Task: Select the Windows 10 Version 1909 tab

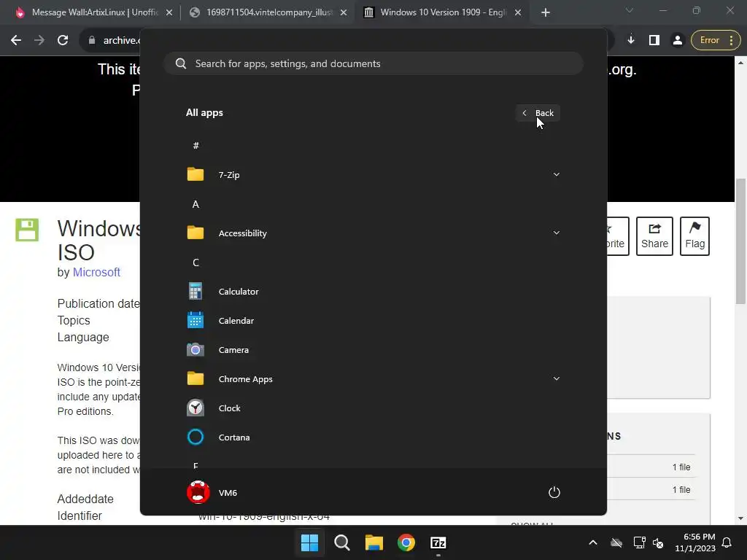Action: click(x=443, y=12)
